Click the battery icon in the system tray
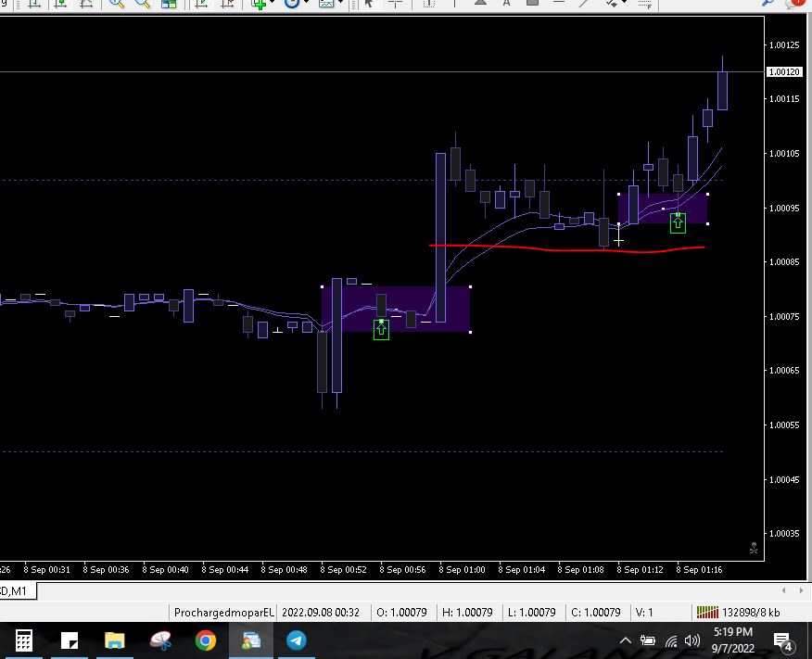812x659 pixels. [647, 640]
